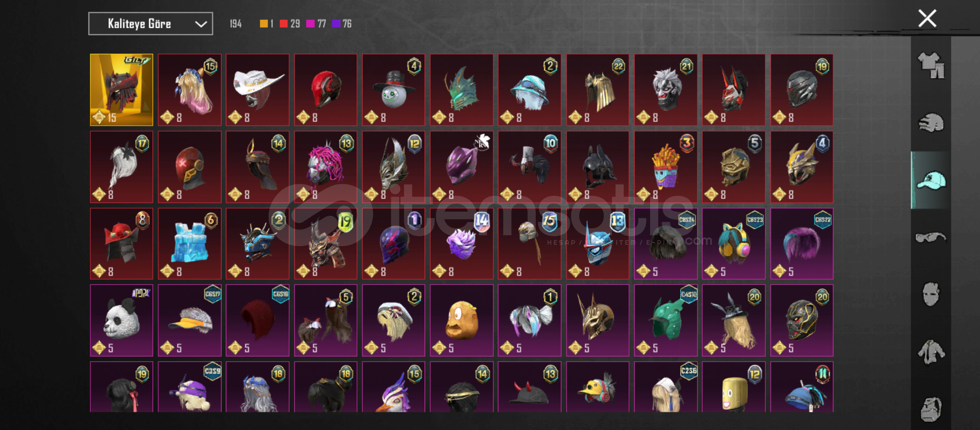This screenshot has width=980, height=430.
Task: Click the dropdown chevron arrow
Action: tap(201, 24)
